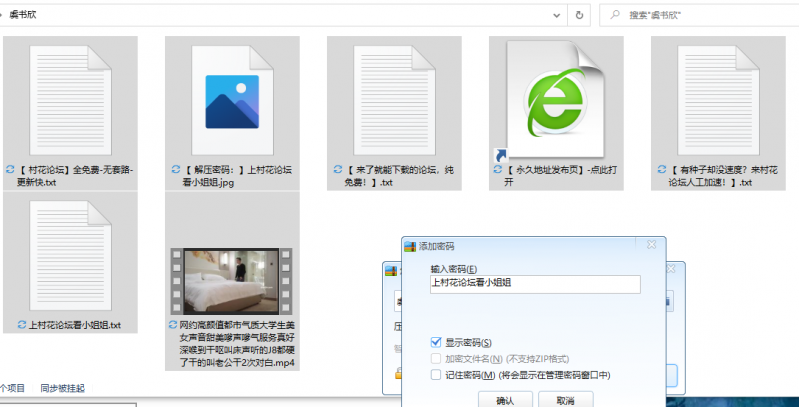This screenshot has width=799, height=407.
Task: Click sync status icon of 永久地址发布页 shortcut
Action: tap(498, 170)
